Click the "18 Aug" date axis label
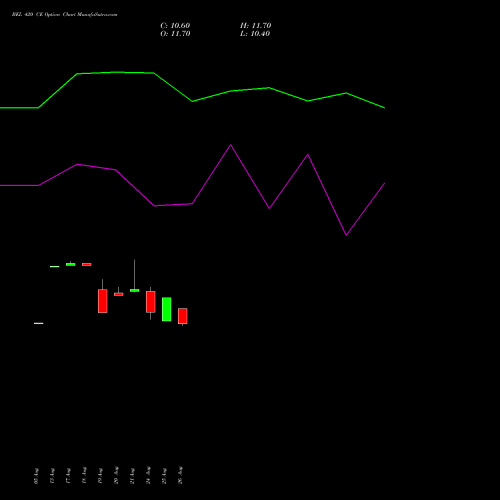 click(84, 475)
